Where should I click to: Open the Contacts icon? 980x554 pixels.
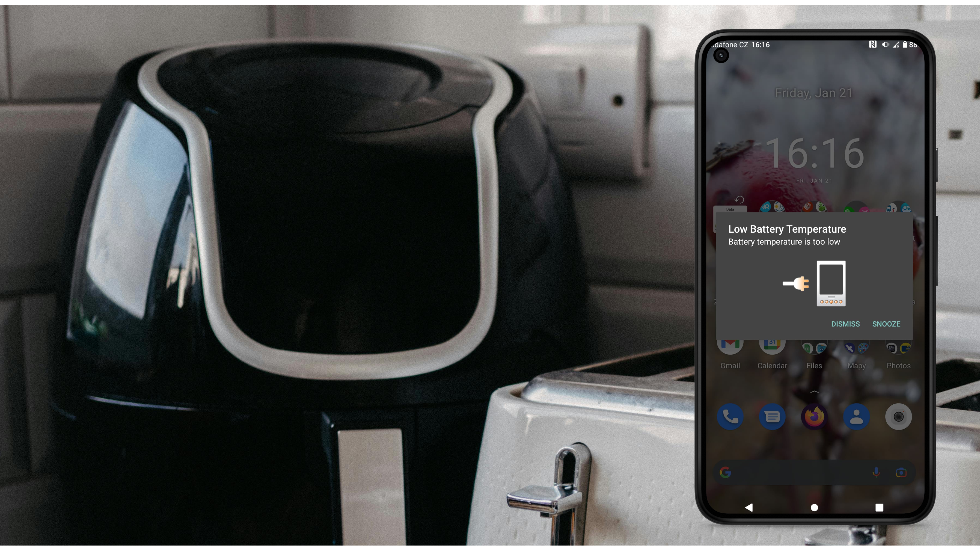(x=856, y=416)
